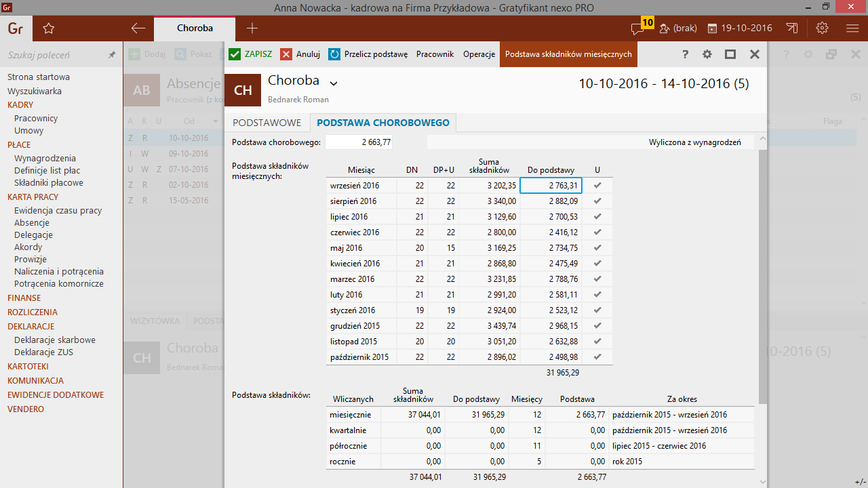This screenshot has width=868, height=488.
Task: Open messages icon with badge 10
Action: coord(641,27)
